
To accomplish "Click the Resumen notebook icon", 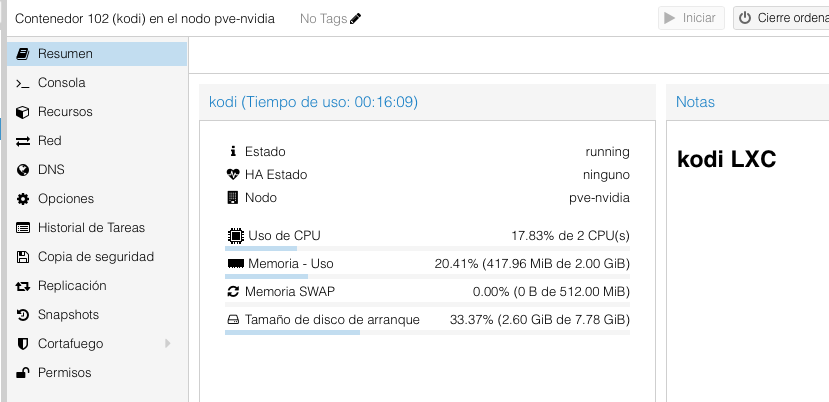I will click(x=23, y=54).
